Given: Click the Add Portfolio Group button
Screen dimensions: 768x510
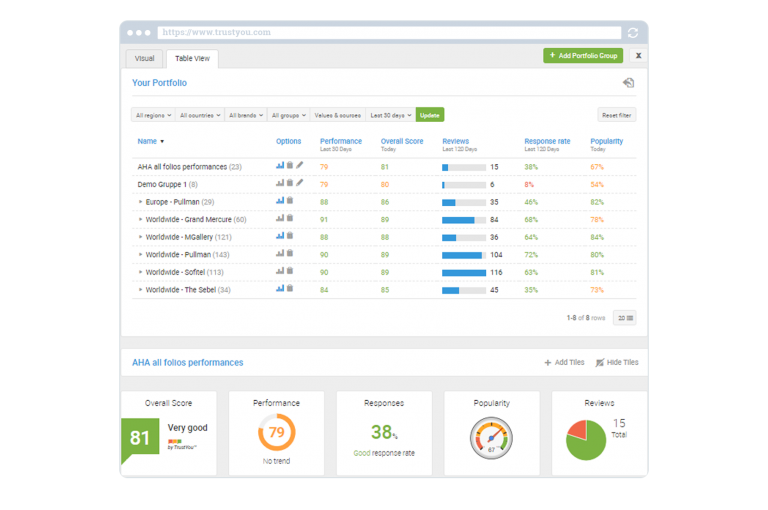Looking at the screenshot, I should coord(582,56).
